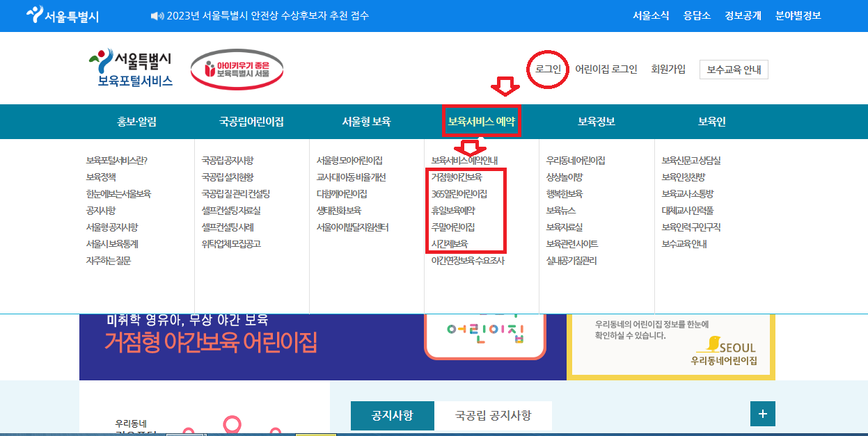Open the 보육서비스 예약 main menu
Image resolution: width=868 pixels, height=436 pixels.
click(482, 122)
